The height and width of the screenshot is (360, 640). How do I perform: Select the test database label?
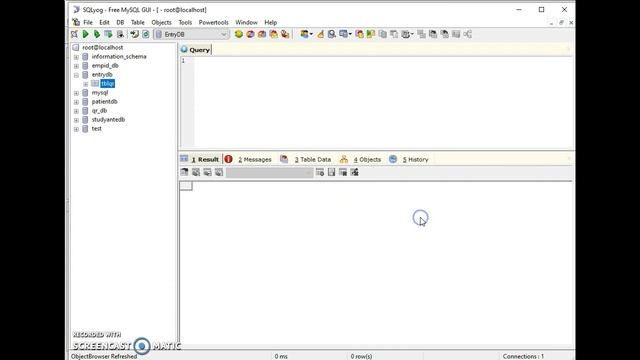point(96,129)
